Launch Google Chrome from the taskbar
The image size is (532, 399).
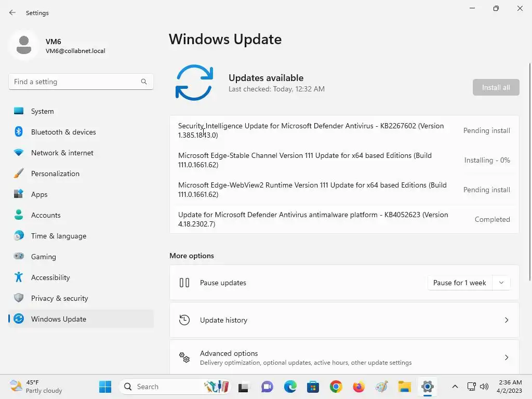[336, 387]
